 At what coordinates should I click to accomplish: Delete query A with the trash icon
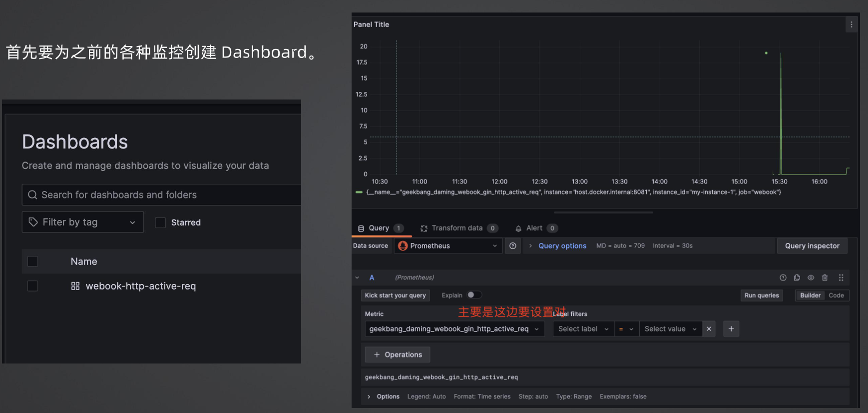tap(825, 277)
